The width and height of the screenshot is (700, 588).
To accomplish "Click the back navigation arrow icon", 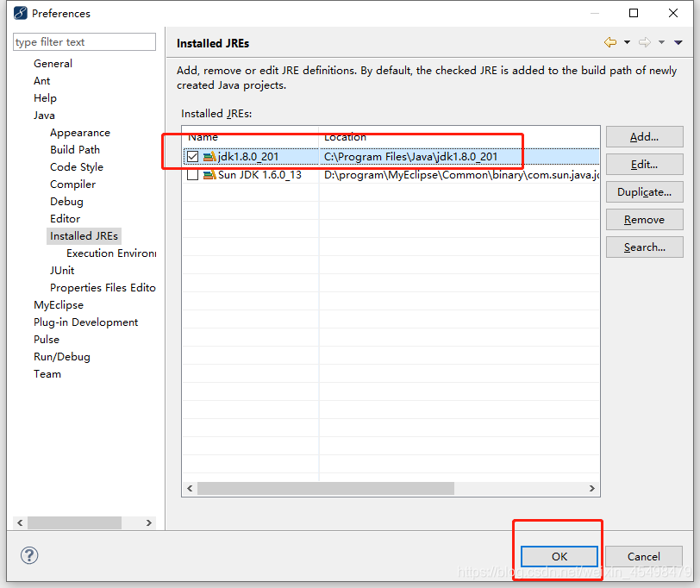I will [x=610, y=42].
